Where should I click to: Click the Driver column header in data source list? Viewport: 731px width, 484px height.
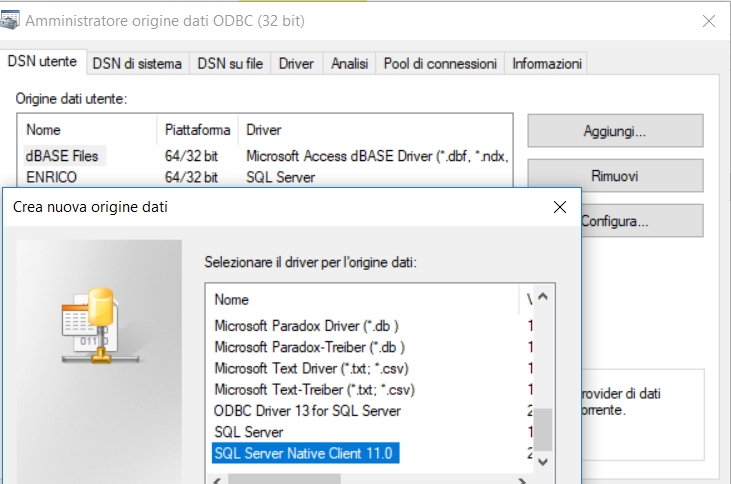coord(375,130)
